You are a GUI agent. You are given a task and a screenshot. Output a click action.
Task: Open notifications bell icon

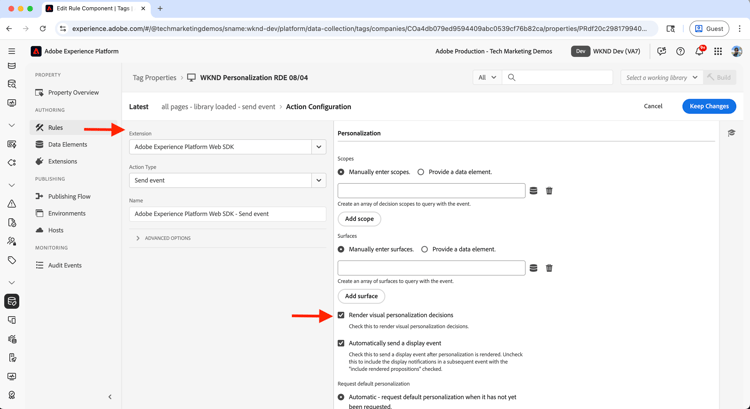pyautogui.click(x=699, y=51)
